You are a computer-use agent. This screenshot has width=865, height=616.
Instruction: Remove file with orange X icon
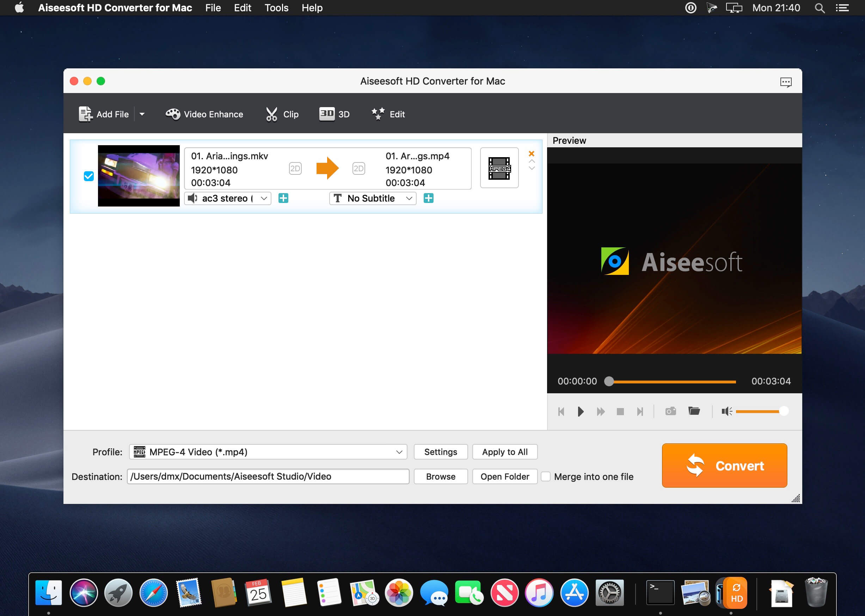tap(531, 154)
